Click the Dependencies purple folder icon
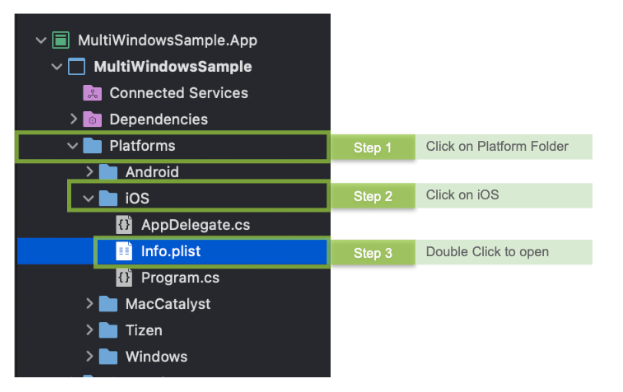 point(92,119)
